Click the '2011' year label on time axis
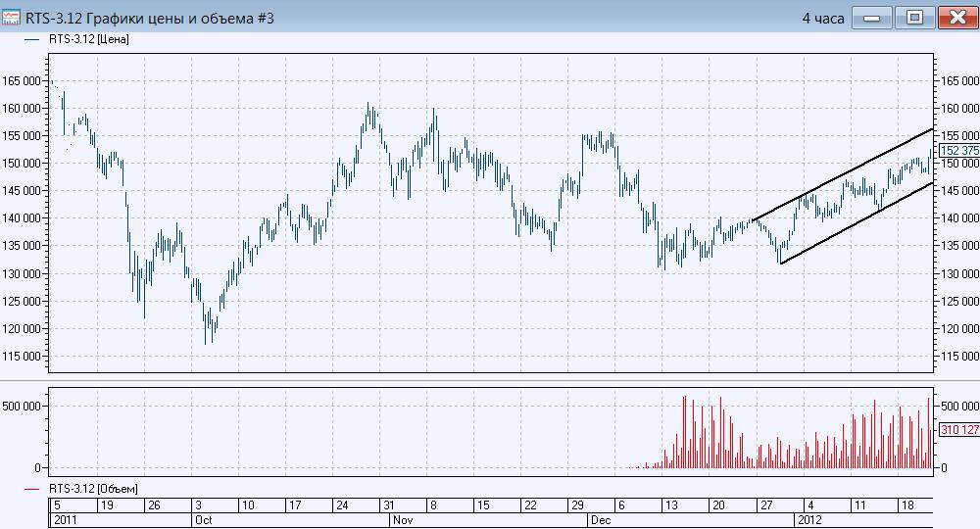The image size is (980, 529). pos(65,519)
